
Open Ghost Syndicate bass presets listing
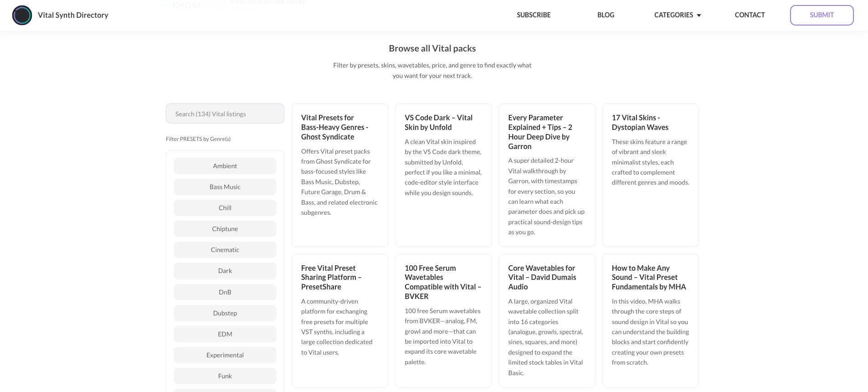pos(334,127)
